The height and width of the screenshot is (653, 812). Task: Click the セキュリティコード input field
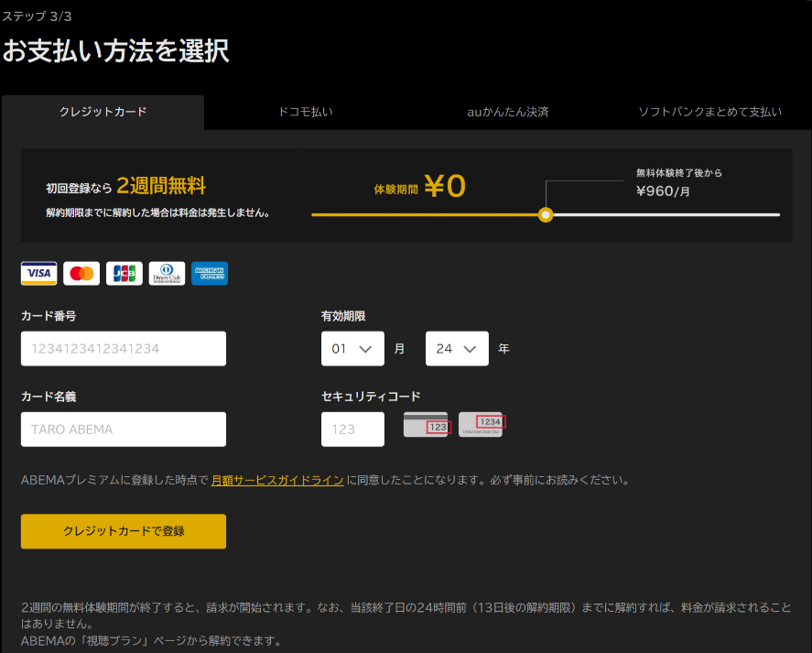352,430
